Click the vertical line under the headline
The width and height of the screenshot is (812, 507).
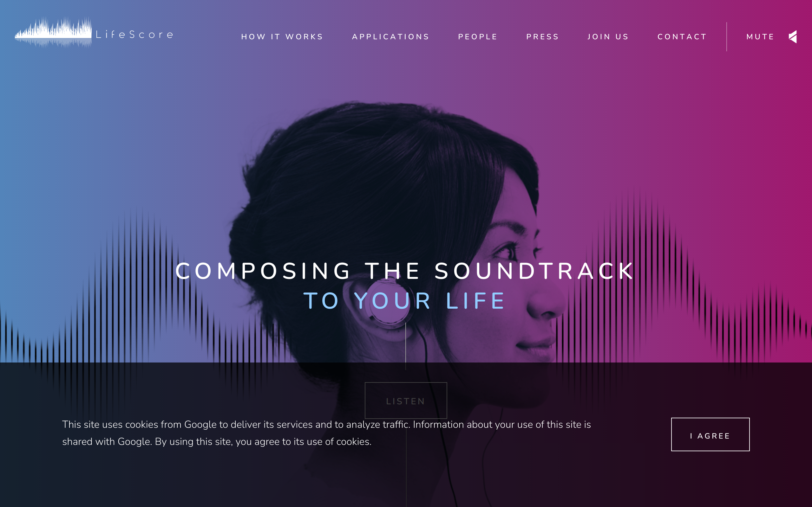pyautogui.click(x=406, y=346)
